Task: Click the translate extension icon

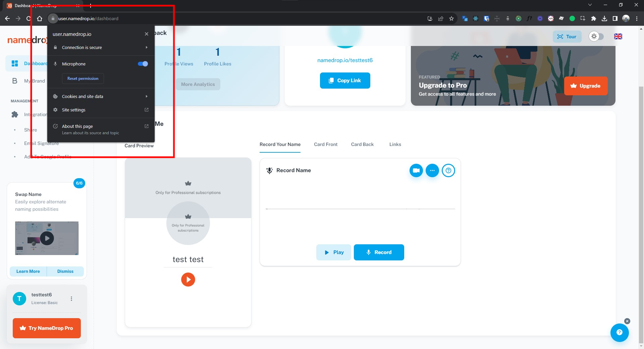Action: click(465, 18)
